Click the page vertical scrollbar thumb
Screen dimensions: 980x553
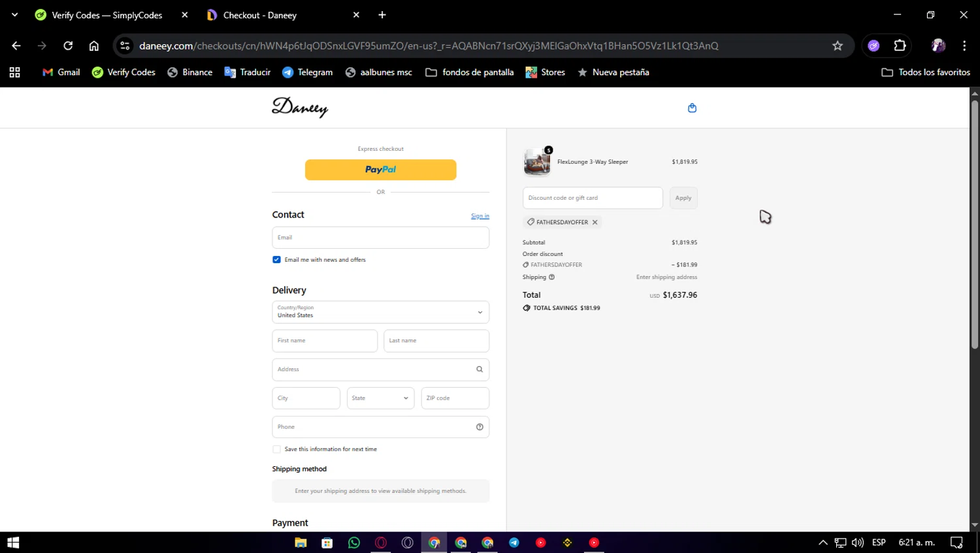point(975,225)
